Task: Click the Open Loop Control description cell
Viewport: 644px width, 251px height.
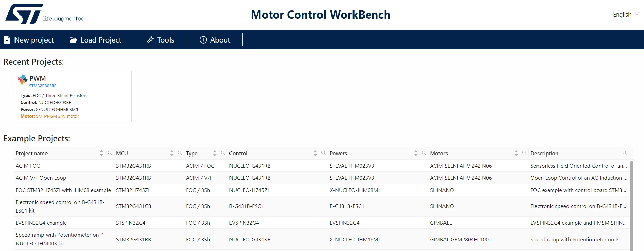Action: coord(579,178)
